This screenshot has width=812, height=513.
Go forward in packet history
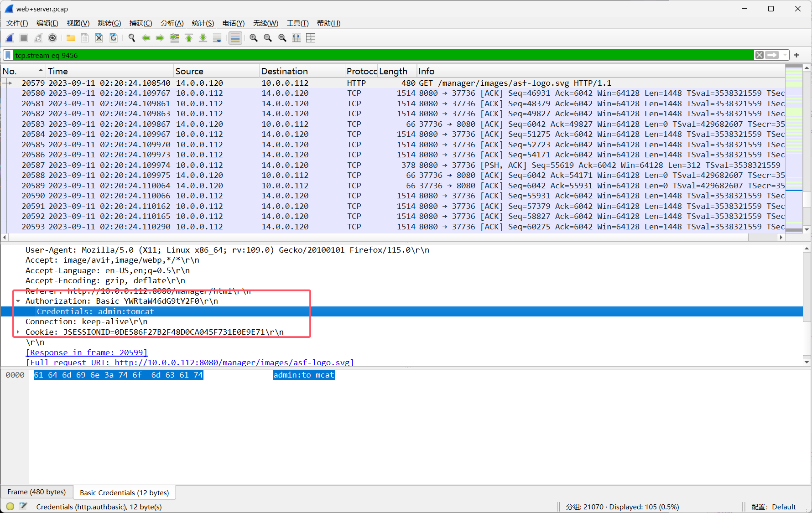pyautogui.click(x=160, y=38)
